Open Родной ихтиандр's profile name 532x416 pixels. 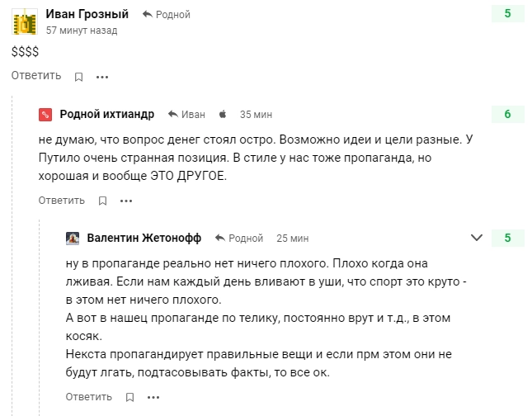[107, 114]
